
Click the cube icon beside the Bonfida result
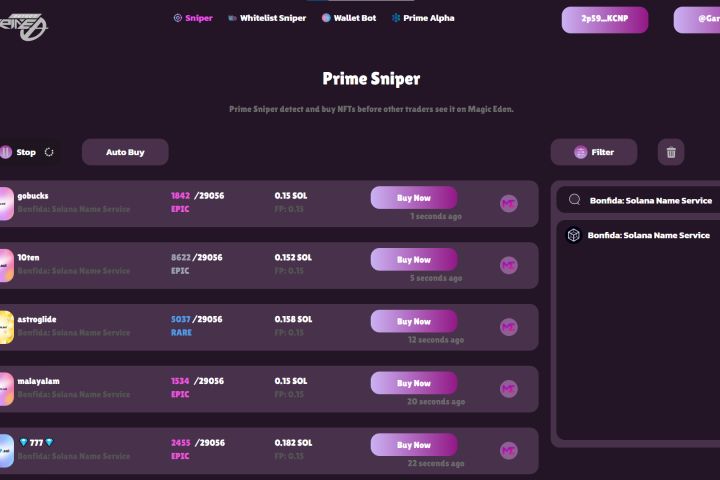click(574, 236)
